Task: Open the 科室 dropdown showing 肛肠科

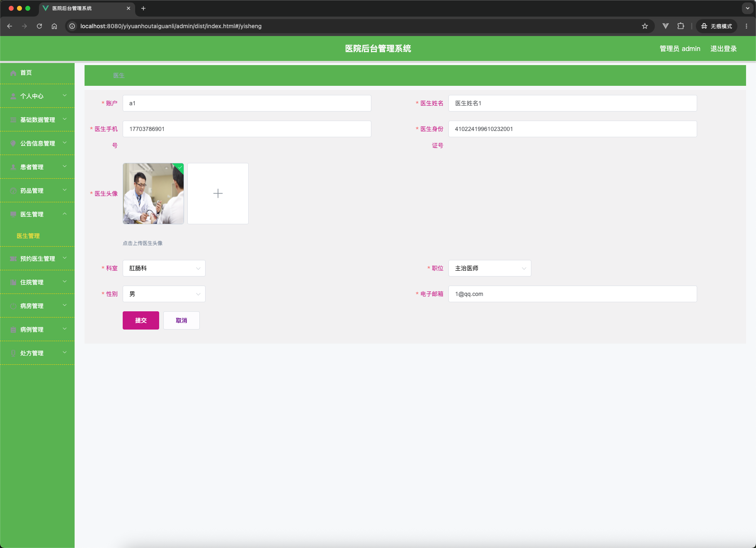Action: coord(164,268)
